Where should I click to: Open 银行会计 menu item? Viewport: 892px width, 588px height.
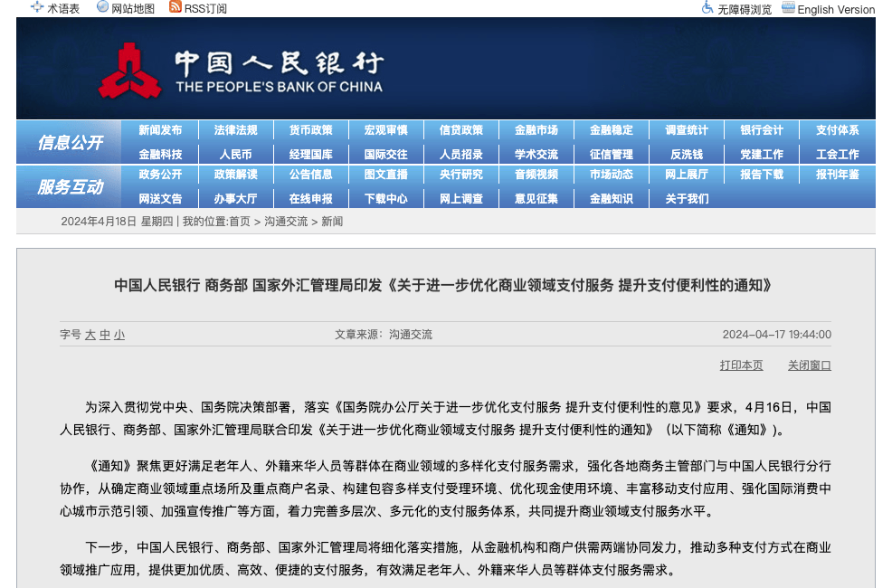(762, 130)
